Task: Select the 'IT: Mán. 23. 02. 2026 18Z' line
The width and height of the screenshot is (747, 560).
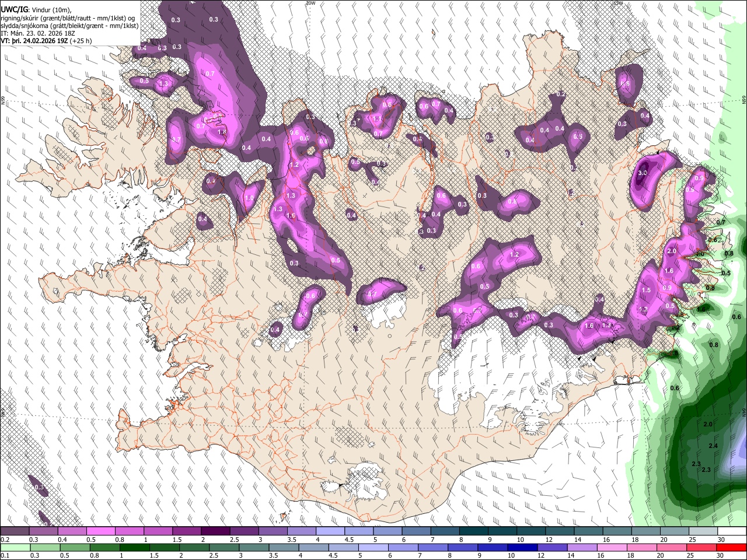Action: 39,34
